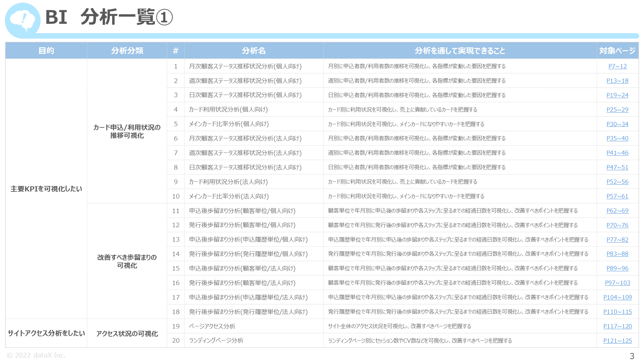Select the 目的 column header
The width and height of the screenshot is (644, 362).
point(46,51)
